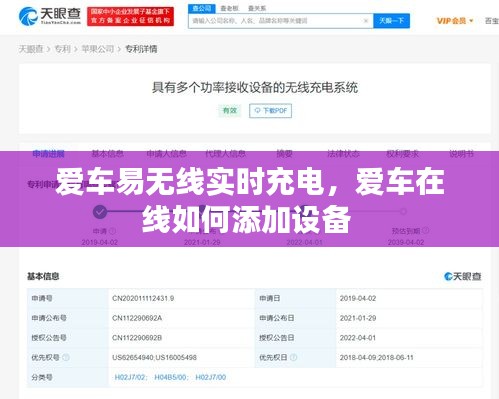This screenshot has height=399, width=499.
Task: Clear the search box with the X icon
Action: (x=366, y=21)
